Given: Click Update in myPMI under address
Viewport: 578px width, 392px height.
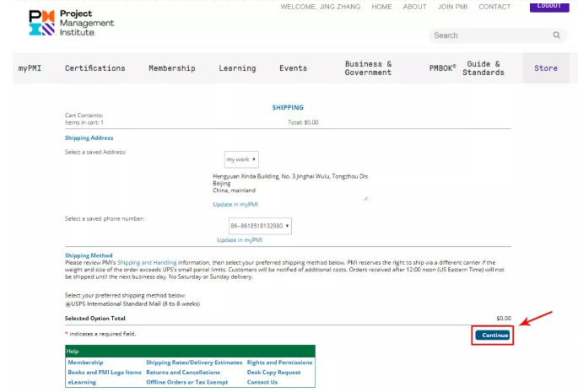Looking at the screenshot, I should (235, 205).
